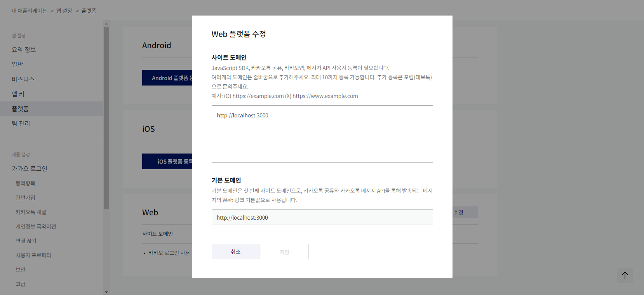Click into the 사이트 도메인 text area

[x=322, y=134]
